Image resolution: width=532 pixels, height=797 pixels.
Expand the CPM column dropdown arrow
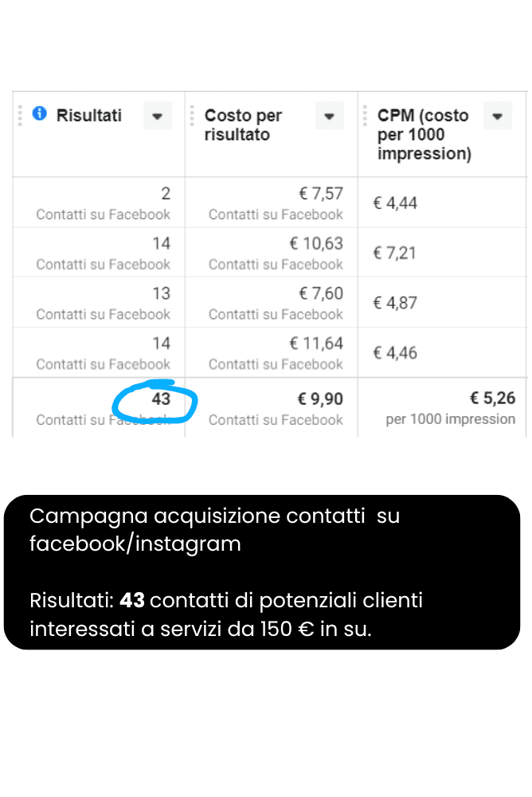click(x=498, y=116)
